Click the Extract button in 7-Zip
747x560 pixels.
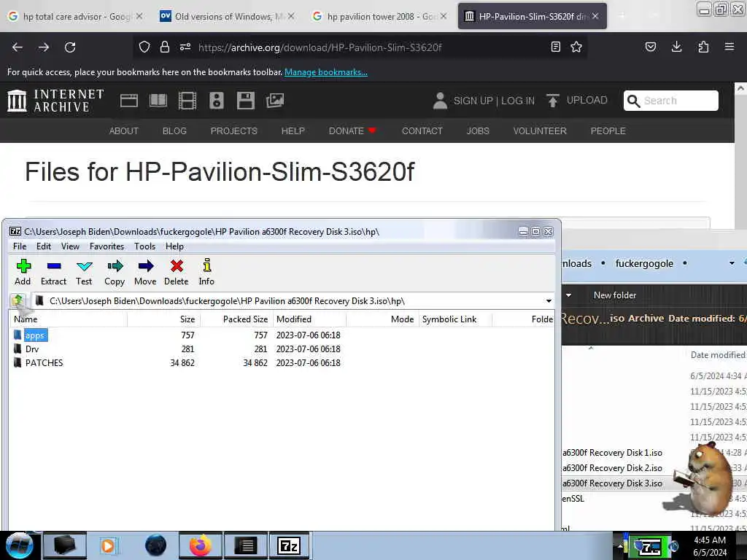pyautogui.click(x=53, y=272)
